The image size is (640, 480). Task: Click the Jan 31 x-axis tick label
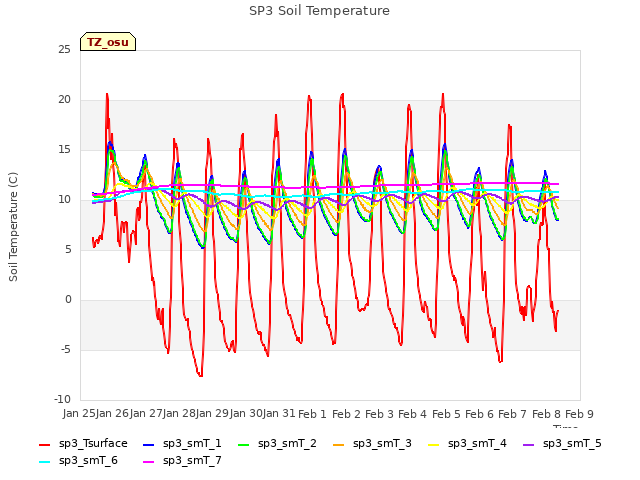tap(279, 414)
